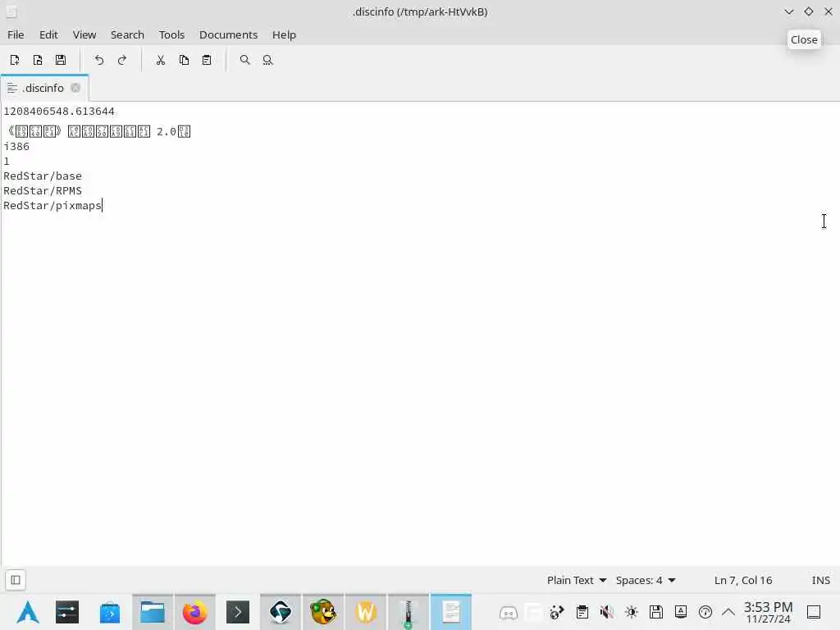Open the Documents menu
The height and width of the screenshot is (630, 840).
pos(228,34)
